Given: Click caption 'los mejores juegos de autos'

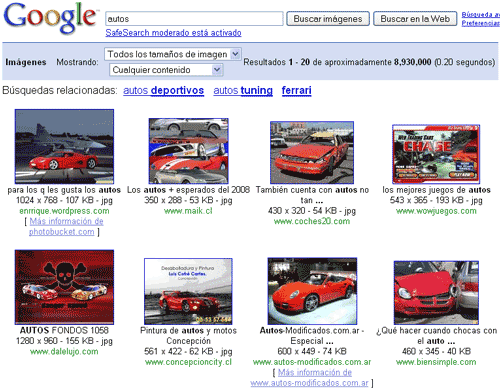Looking at the screenshot, I should [x=436, y=190].
